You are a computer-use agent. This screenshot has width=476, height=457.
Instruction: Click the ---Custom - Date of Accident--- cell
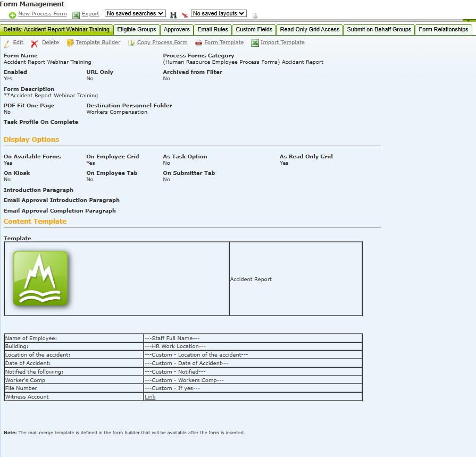coord(253,363)
